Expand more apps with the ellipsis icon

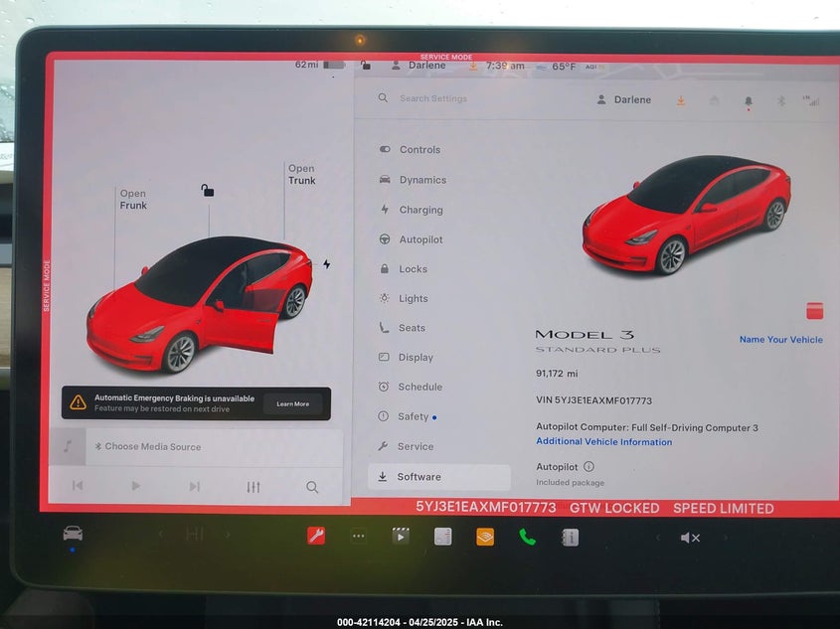pos(358,537)
